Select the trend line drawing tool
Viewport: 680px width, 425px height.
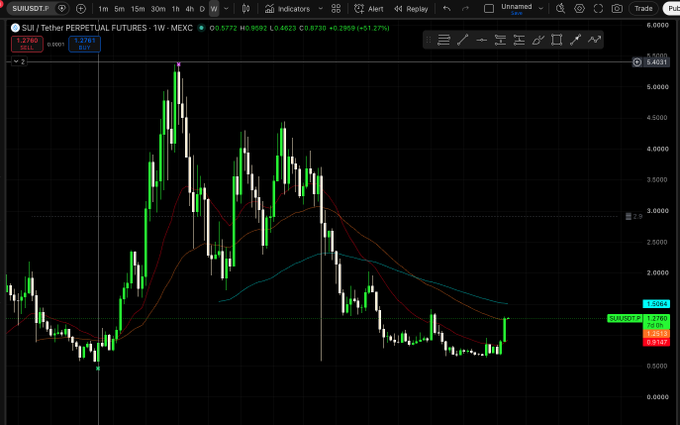[x=463, y=40]
